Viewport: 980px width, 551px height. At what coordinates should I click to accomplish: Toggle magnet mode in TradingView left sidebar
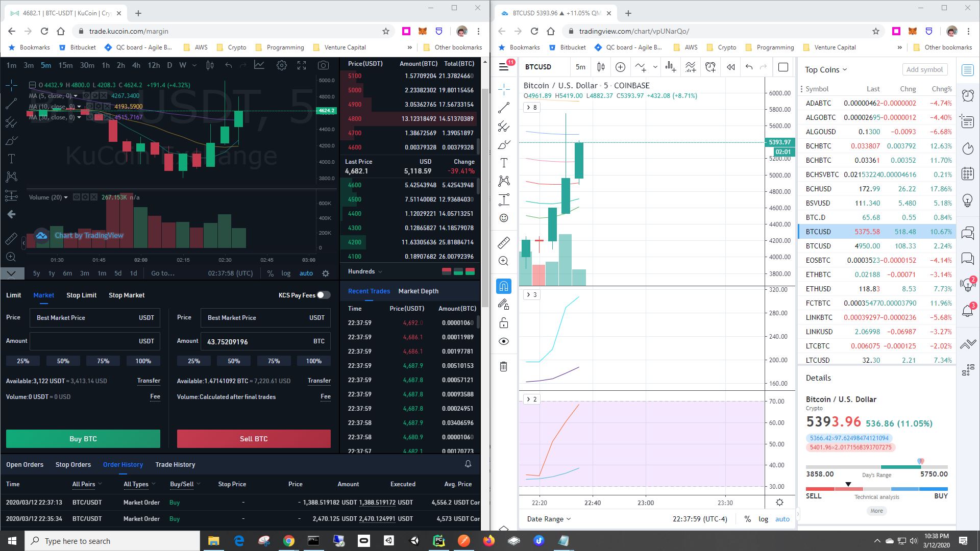point(504,286)
